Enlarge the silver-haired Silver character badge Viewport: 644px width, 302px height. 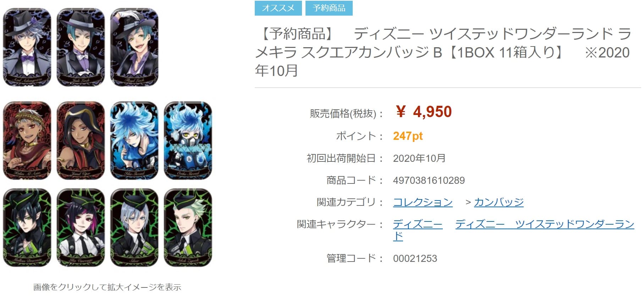[x=134, y=227]
